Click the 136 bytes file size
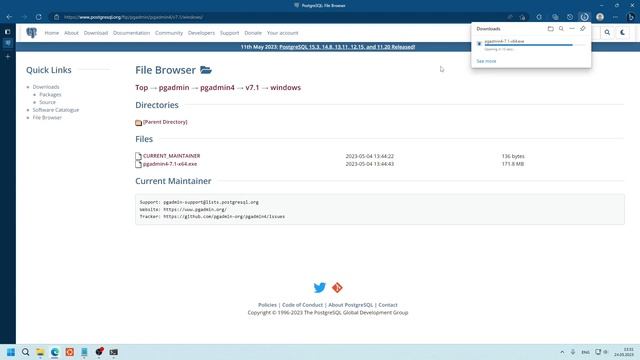 click(513, 156)
